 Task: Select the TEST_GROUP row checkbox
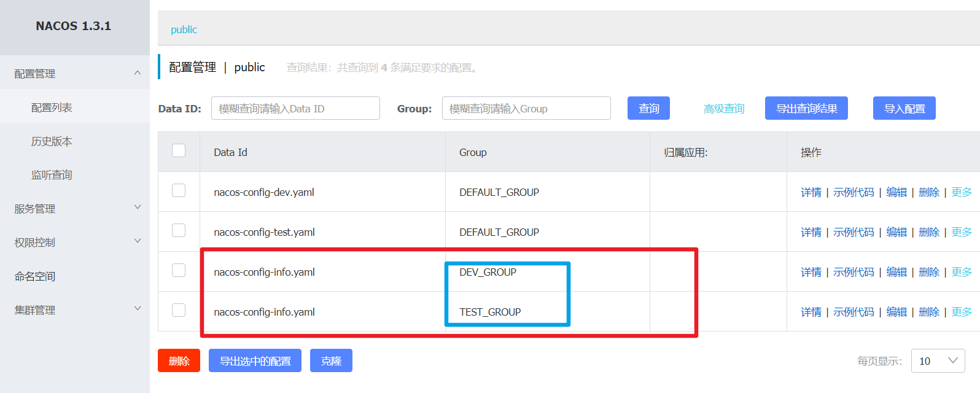179,310
